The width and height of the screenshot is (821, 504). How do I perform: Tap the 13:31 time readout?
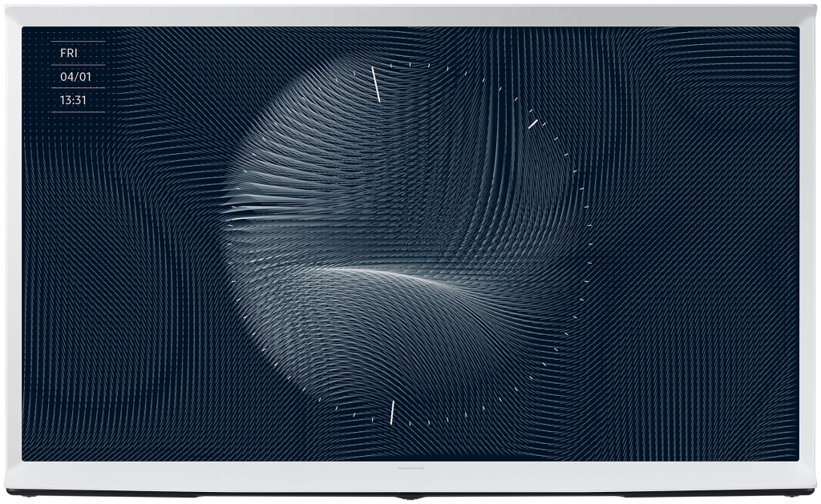click(73, 101)
